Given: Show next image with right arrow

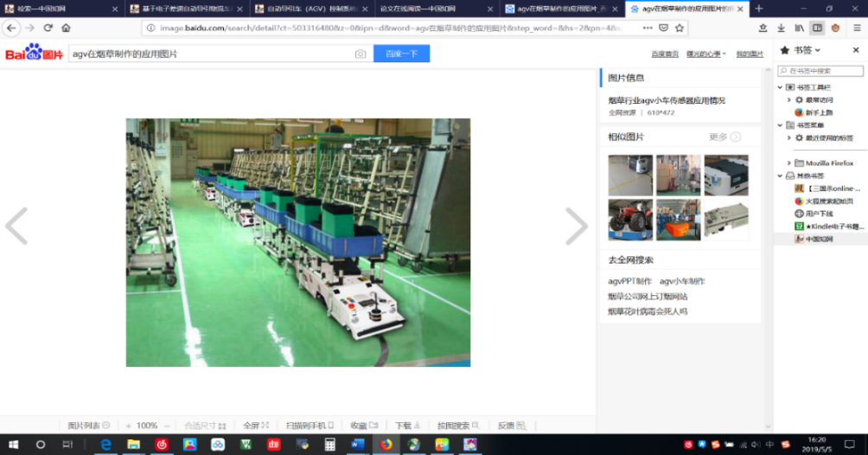Looking at the screenshot, I should [577, 226].
